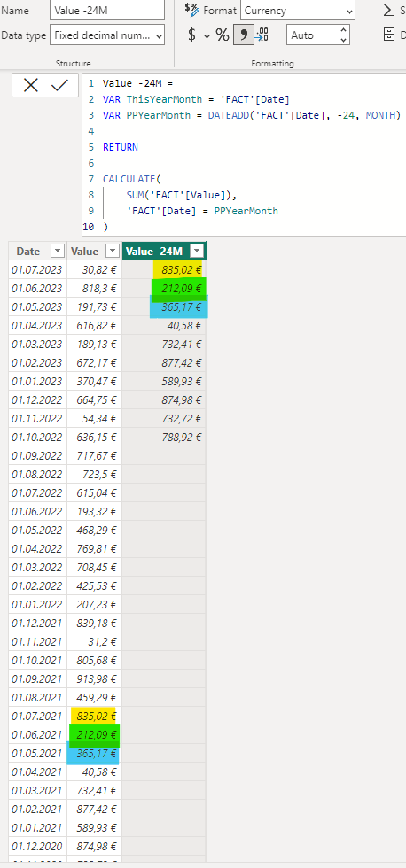Open Date column filter dropdown
This screenshot has width=406, height=868.
point(58,252)
